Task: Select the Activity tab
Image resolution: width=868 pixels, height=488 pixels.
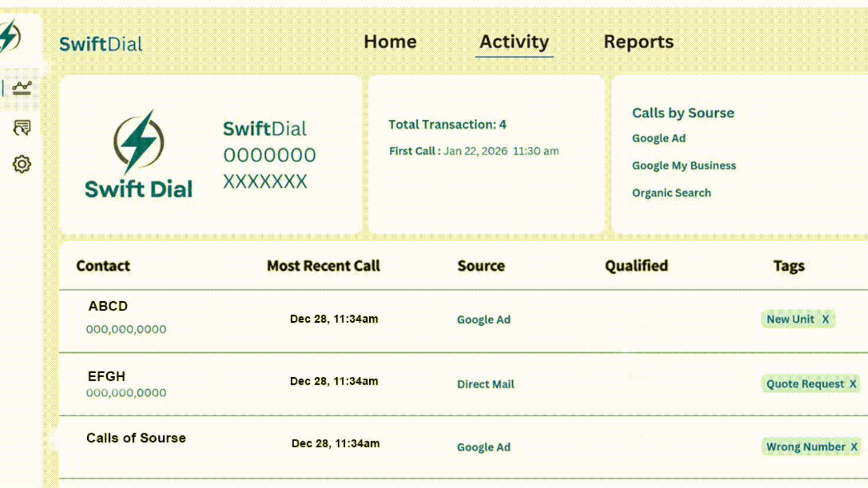Action: [x=514, y=42]
